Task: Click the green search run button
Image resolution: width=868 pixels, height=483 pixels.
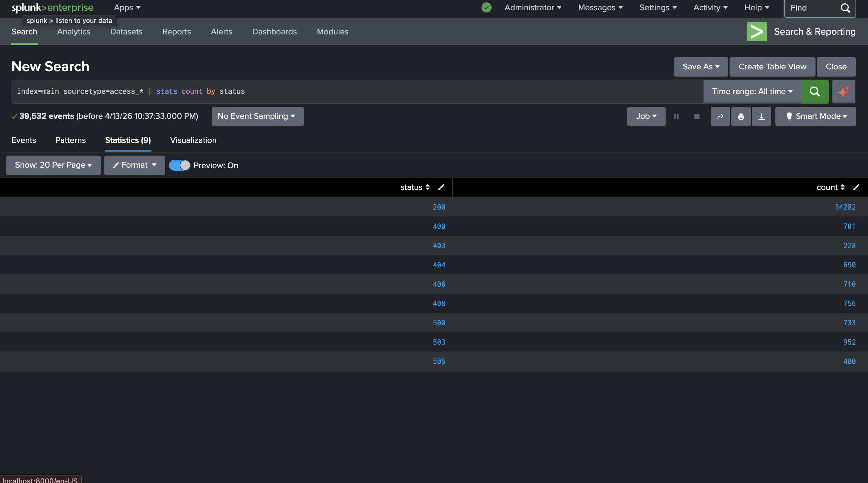Action: click(814, 91)
